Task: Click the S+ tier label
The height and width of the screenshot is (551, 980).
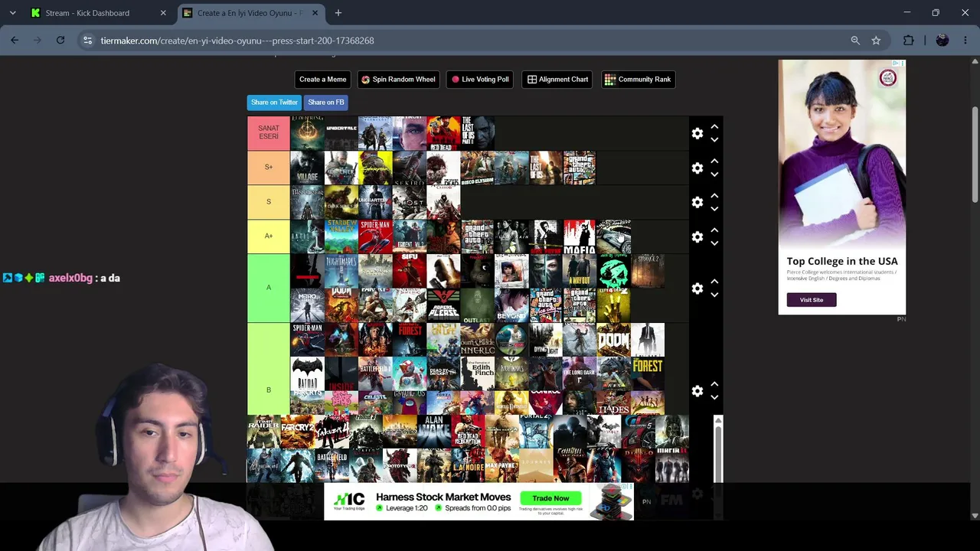Action: pyautogui.click(x=269, y=168)
